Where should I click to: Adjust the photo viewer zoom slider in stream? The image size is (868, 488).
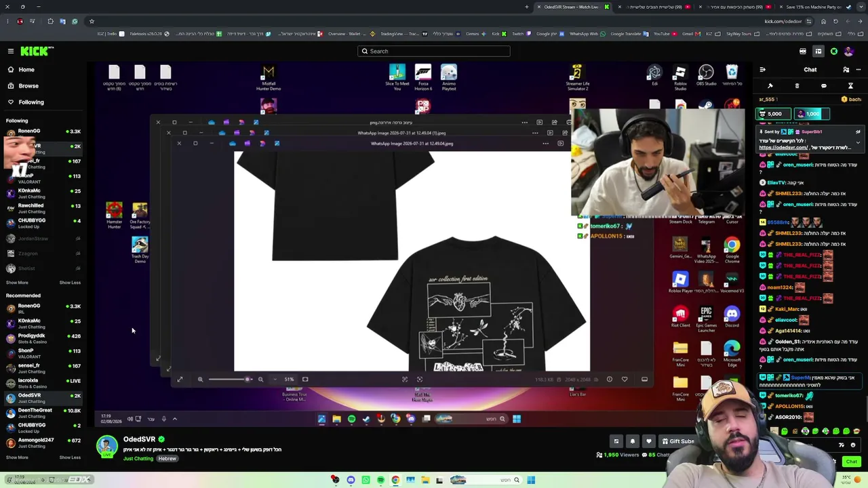pos(231,380)
